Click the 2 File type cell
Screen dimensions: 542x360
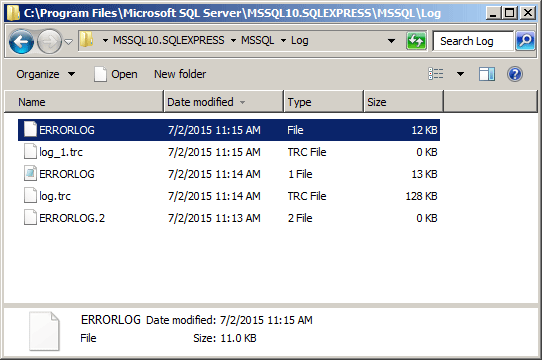coord(300,218)
